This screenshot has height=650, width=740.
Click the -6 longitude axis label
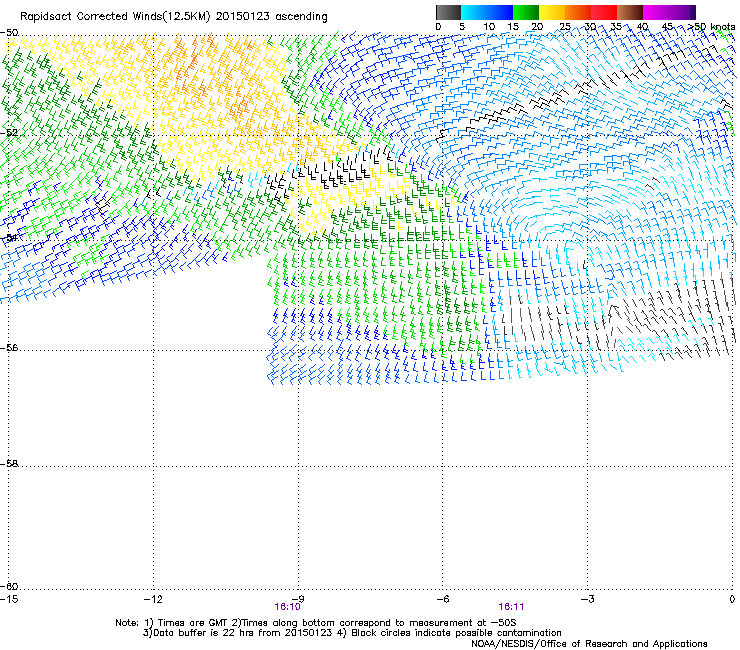443,599
